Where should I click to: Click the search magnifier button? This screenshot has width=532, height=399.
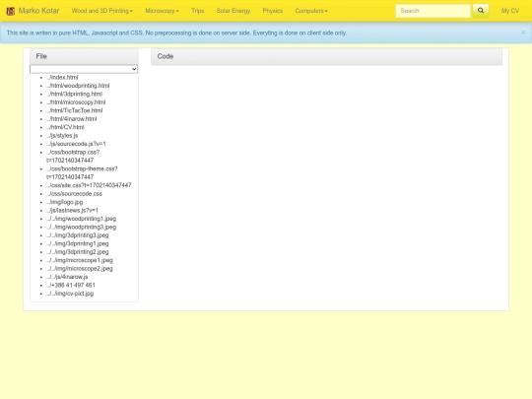[x=481, y=11]
